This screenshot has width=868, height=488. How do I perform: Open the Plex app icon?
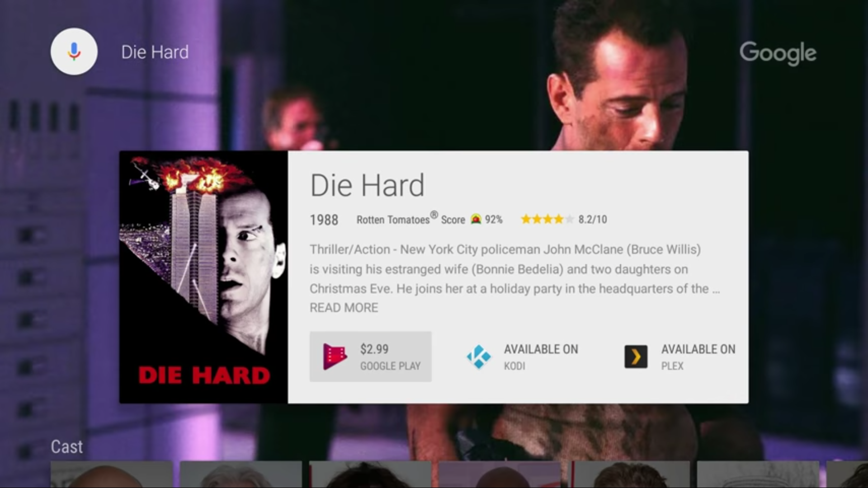click(x=636, y=357)
